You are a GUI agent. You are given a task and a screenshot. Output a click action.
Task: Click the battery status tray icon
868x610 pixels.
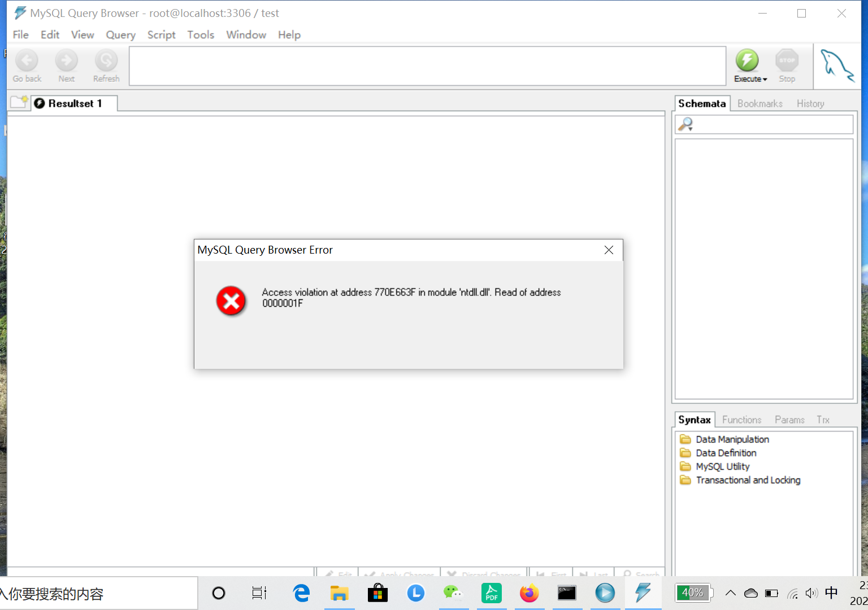click(x=771, y=593)
